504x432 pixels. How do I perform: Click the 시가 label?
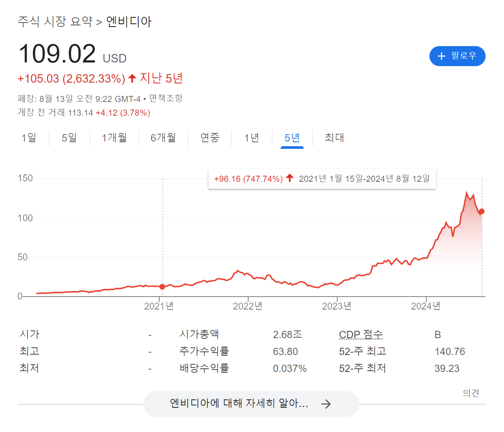pyautogui.click(x=29, y=334)
